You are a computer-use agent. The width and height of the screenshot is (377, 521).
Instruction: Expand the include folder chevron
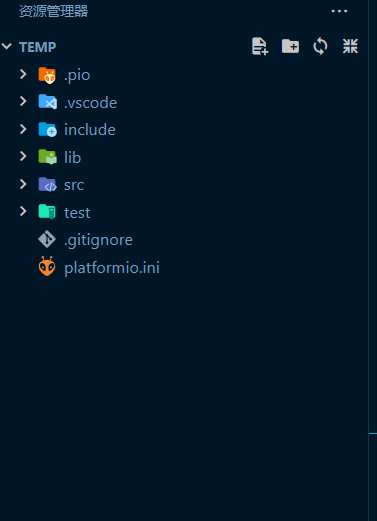tap(23, 129)
